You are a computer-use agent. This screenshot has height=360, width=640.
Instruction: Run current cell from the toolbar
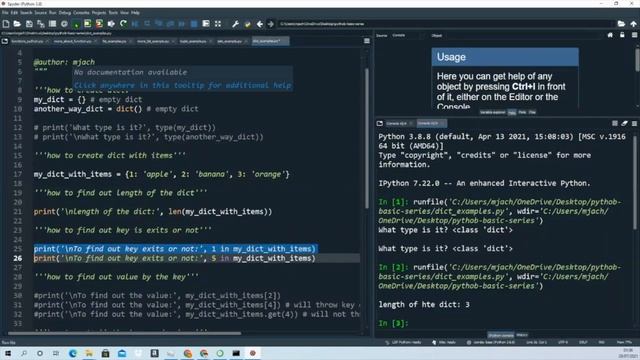pos(87,24)
